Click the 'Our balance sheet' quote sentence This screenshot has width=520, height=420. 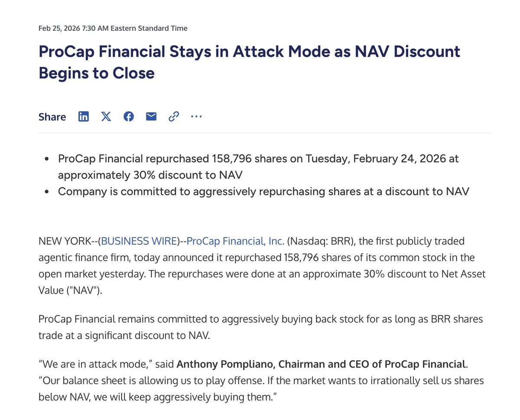click(x=260, y=381)
